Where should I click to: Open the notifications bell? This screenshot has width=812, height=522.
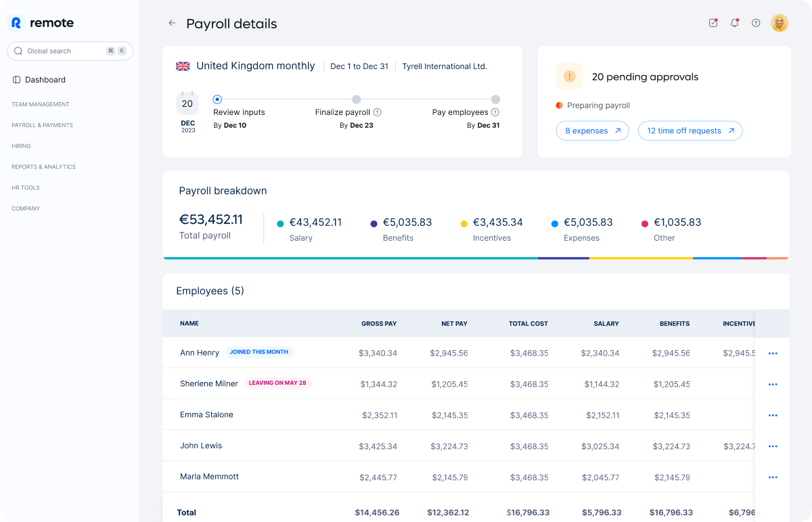click(734, 23)
